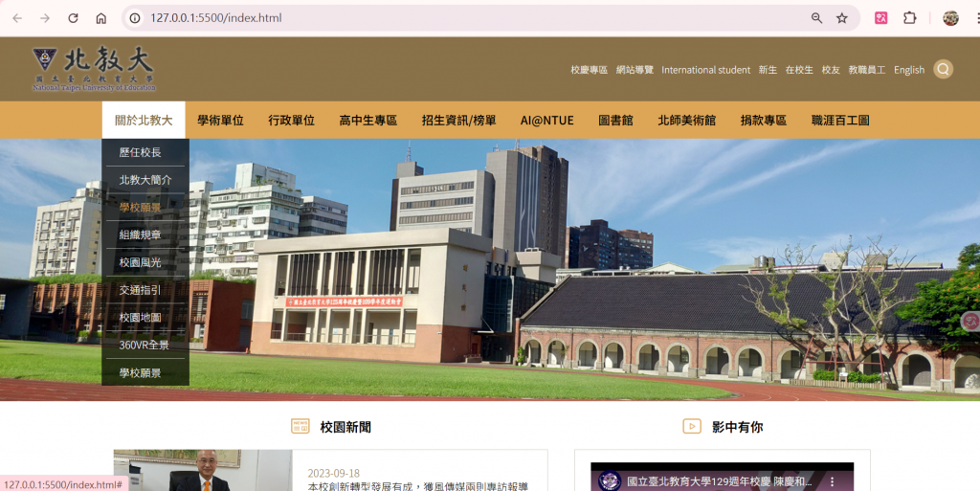Open the Extensions puzzle-piece menu
This screenshot has height=491, width=980.
click(910, 18)
